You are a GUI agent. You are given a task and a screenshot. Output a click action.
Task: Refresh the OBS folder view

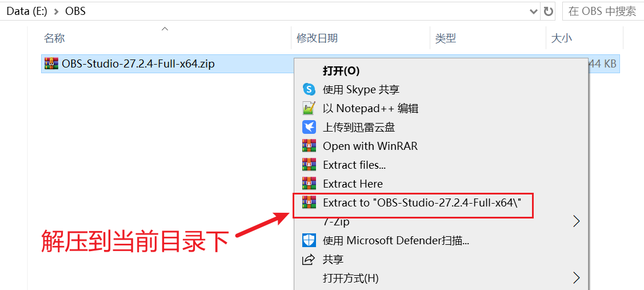(549, 11)
